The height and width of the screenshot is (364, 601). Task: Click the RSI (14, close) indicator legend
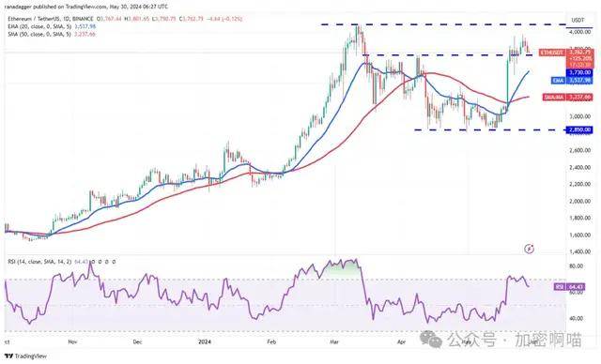click(x=61, y=262)
